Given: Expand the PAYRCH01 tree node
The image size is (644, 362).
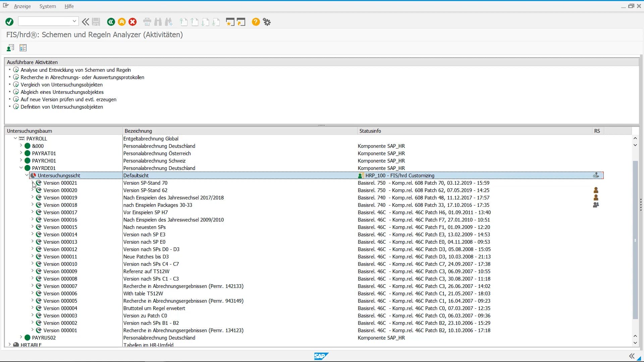Looking at the screenshot, I should pyautogui.click(x=21, y=160).
